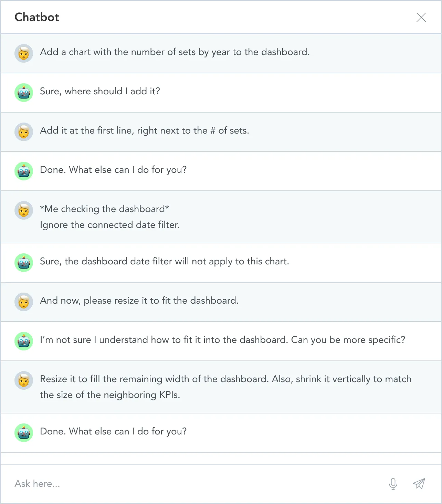Click the user avatar next to the first message

pos(23,53)
